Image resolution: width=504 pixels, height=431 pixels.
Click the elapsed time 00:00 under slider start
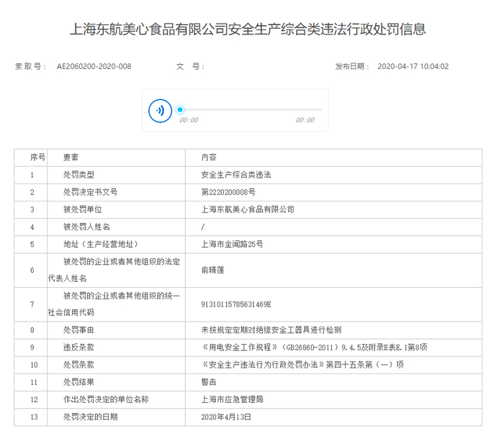pyautogui.click(x=189, y=120)
